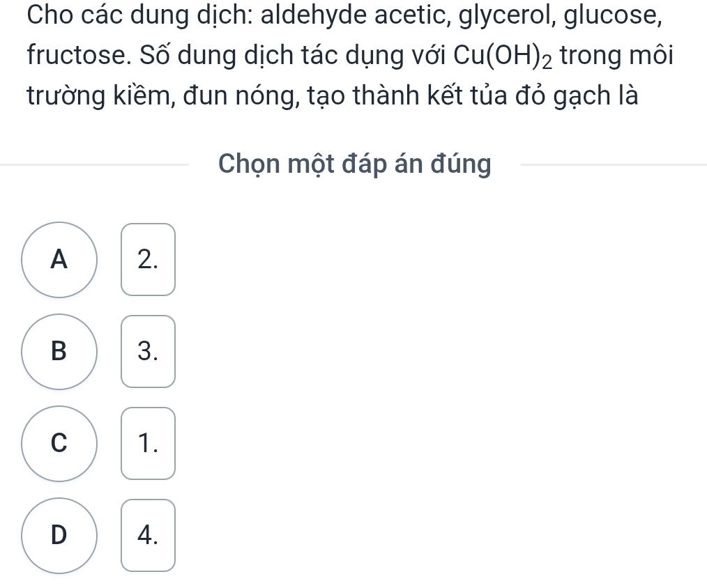This screenshot has height=588, width=707.
Task: Select answer option circle A
Action: (x=60, y=260)
